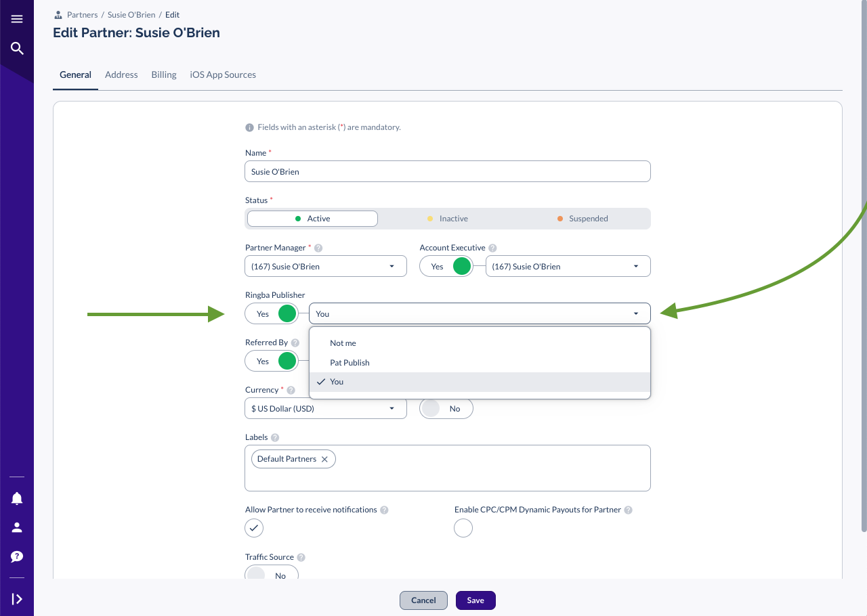
Task: Set status to Inactive
Action: [447, 219]
